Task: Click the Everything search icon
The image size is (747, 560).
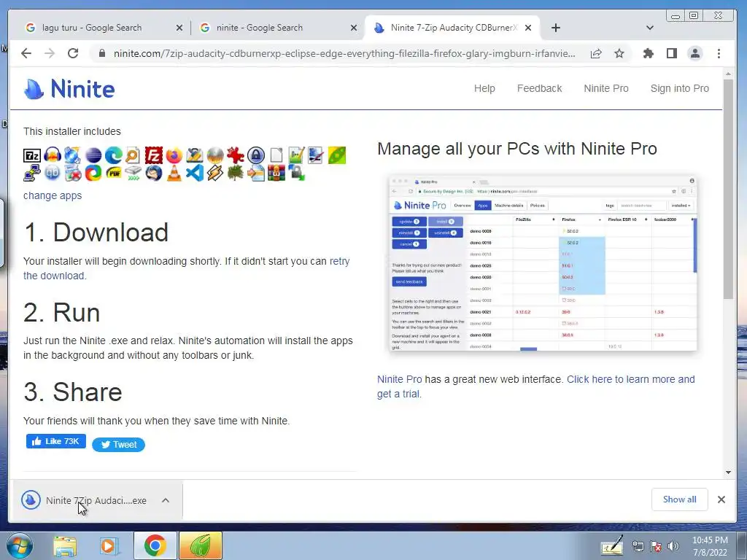Action: [x=133, y=155]
